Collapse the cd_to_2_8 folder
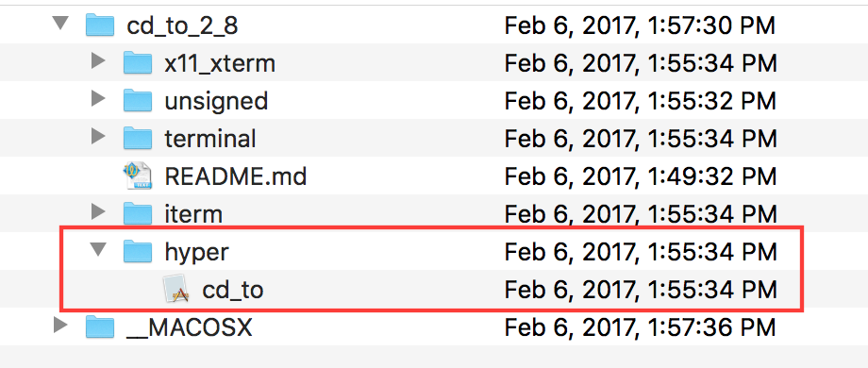 click(x=60, y=24)
